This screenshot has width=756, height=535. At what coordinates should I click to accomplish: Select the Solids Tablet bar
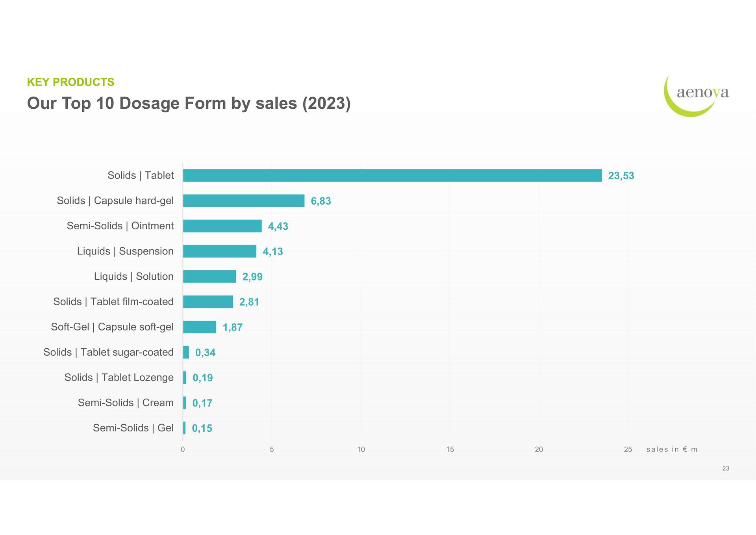tap(393, 175)
